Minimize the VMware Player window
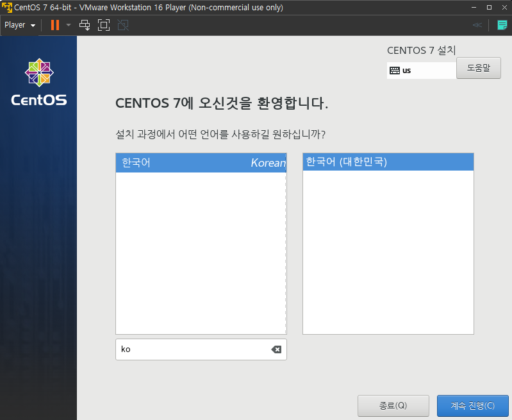The image size is (512, 420). point(474,7)
